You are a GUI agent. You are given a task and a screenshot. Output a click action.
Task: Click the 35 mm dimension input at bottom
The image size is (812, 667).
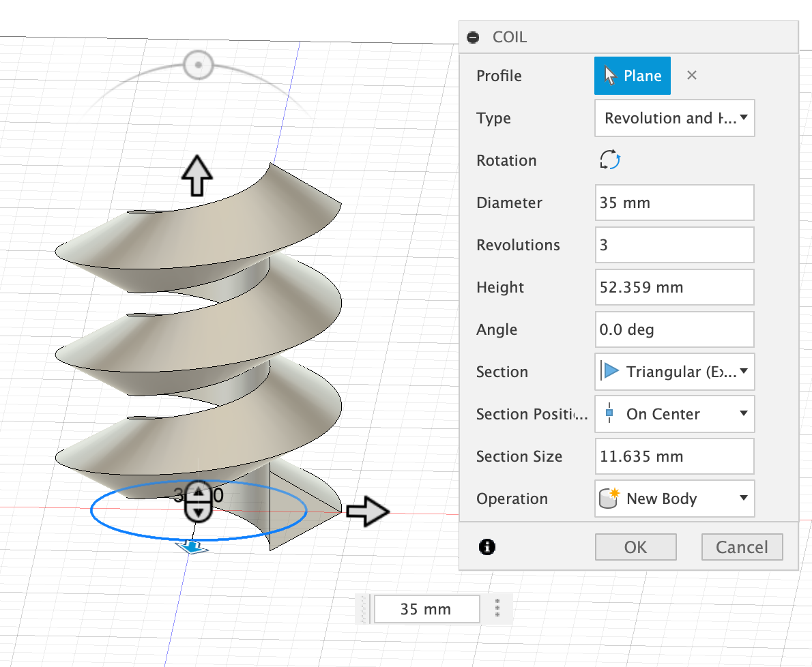[x=426, y=608]
